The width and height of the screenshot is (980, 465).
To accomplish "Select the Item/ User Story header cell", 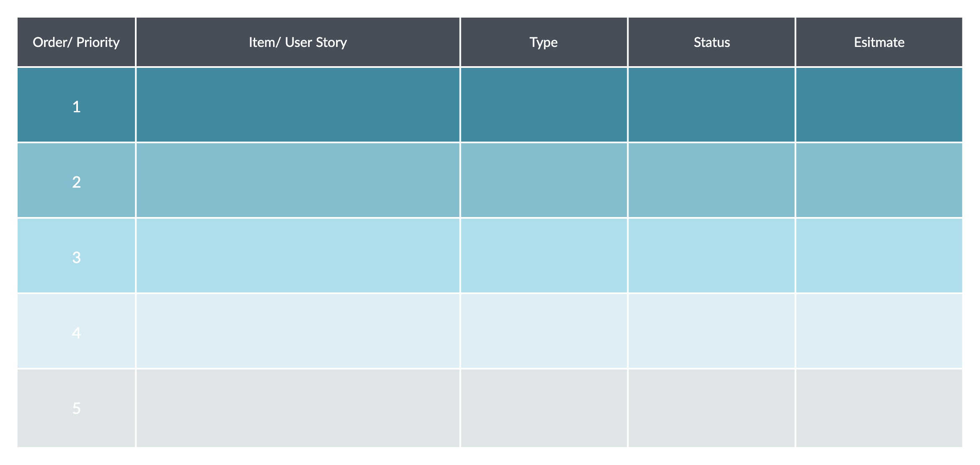I will tap(298, 42).
